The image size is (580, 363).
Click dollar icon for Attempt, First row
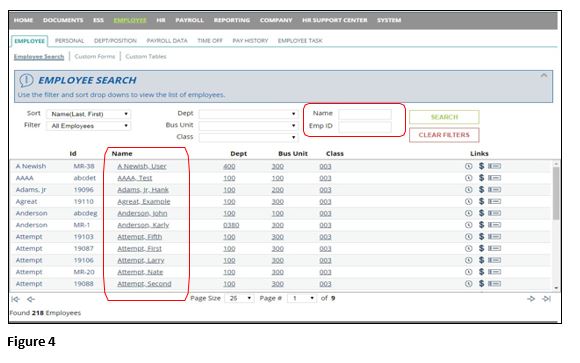tap(481, 248)
